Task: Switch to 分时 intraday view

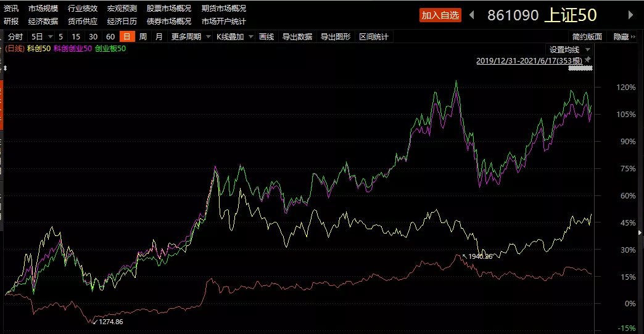Action: pyautogui.click(x=15, y=37)
